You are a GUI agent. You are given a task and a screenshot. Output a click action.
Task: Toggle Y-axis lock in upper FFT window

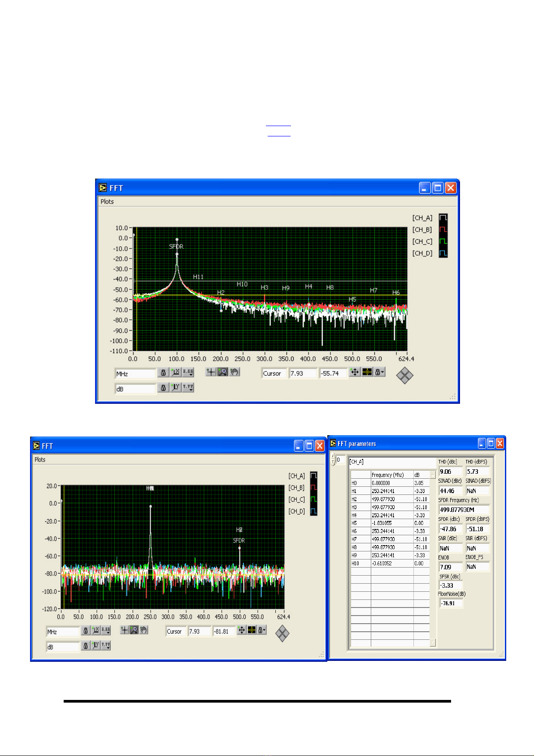point(163,388)
